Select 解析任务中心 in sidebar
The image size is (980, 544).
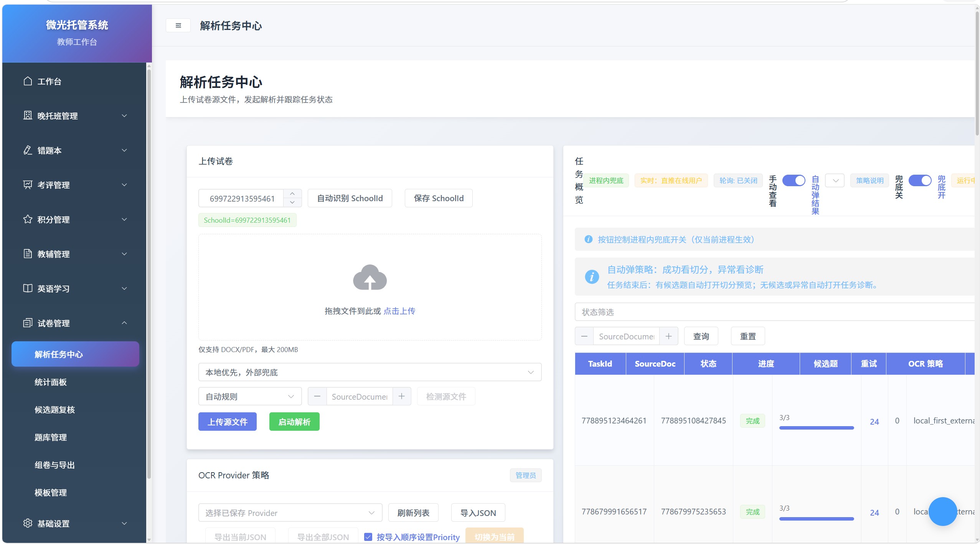[75, 354]
